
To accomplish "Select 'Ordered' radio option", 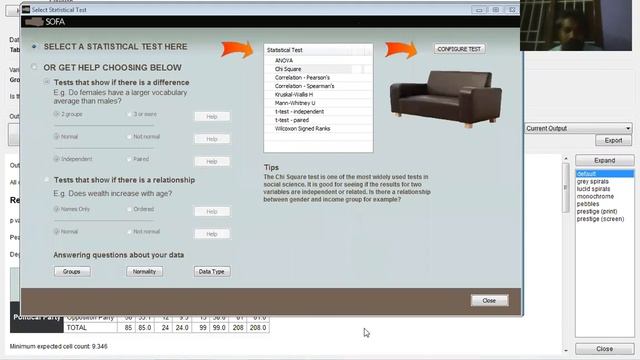I will pos(130,209).
